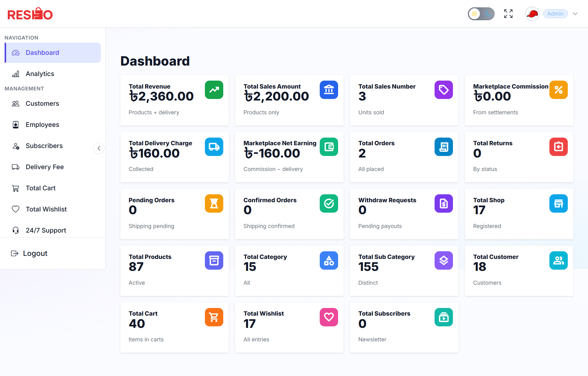Click the Admin badge label
Image resolution: width=588 pixels, height=376 pixels.
[x=555, y=14]
